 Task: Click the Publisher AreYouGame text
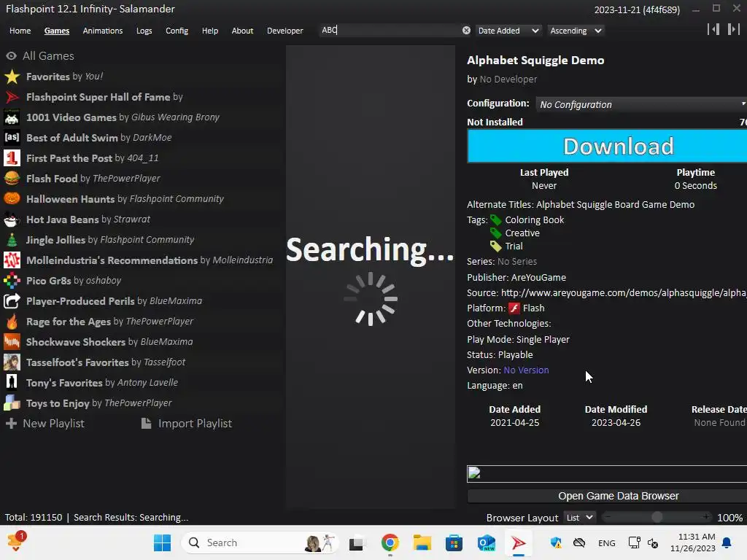tap(516, 278)
